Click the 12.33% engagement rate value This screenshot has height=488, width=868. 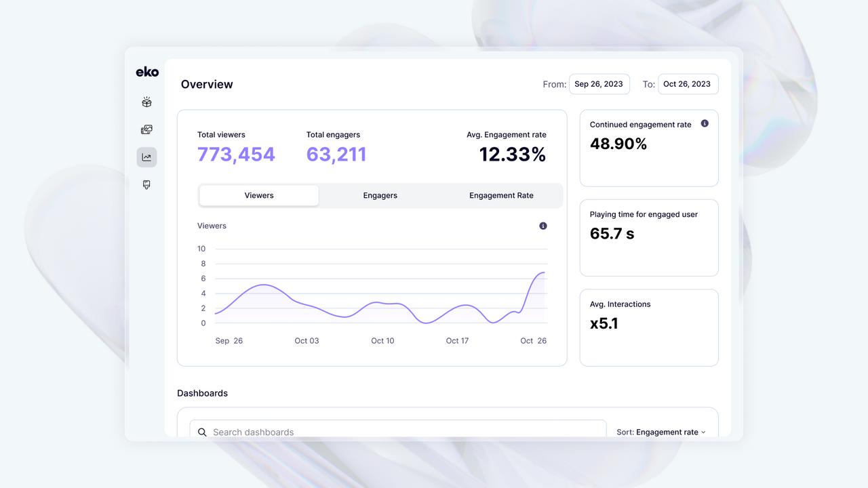513,155
